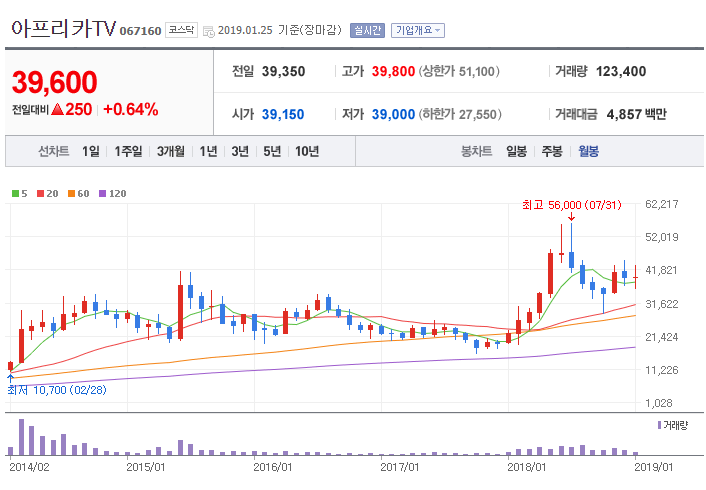This screenshot has height=490, width=706.
Task: Click the 아프리카TV stock title
Action: 63,28
